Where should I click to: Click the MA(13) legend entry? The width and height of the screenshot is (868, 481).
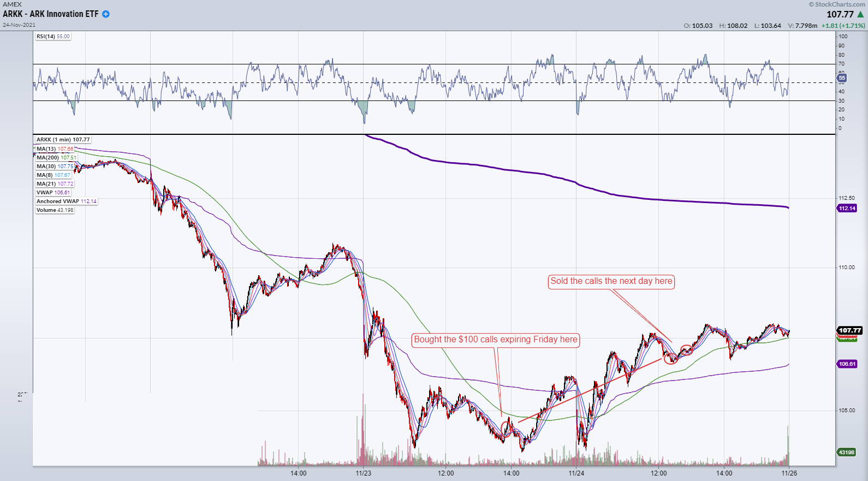click(x=55, y=149)
